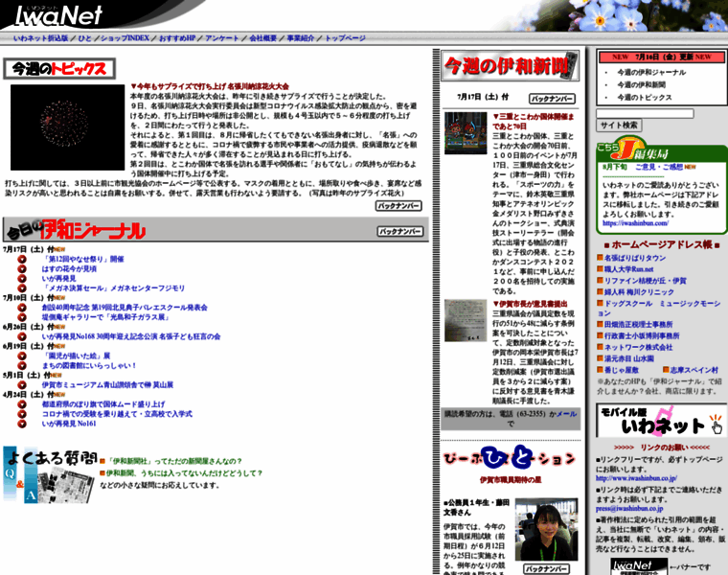Open 番じゃ屋敷 link
Image resolution: width=728 pixels, height=575 pixels.
click(x=622, y=370)
